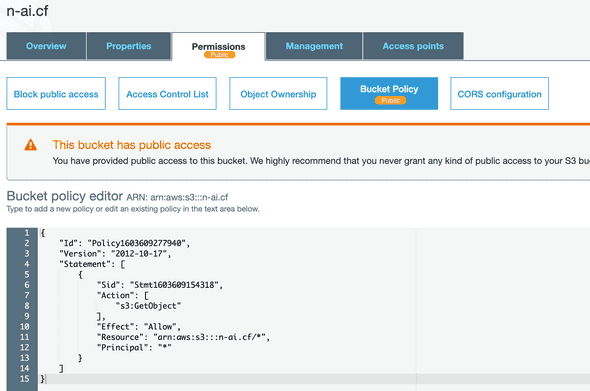The width and height of the screenshot is (590, 391).
Task: Open the Access Control List section
Action: pos(167,94)
